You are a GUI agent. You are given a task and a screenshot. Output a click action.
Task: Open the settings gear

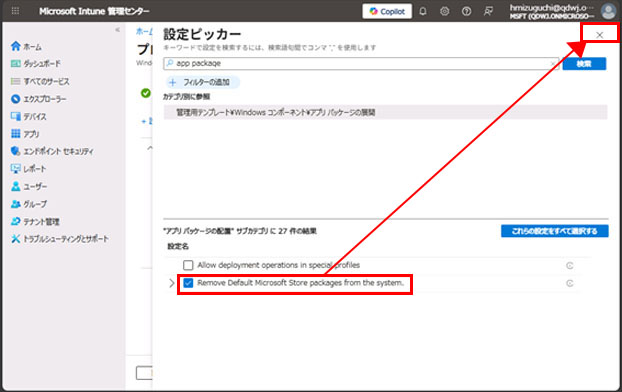click(444, 12)
